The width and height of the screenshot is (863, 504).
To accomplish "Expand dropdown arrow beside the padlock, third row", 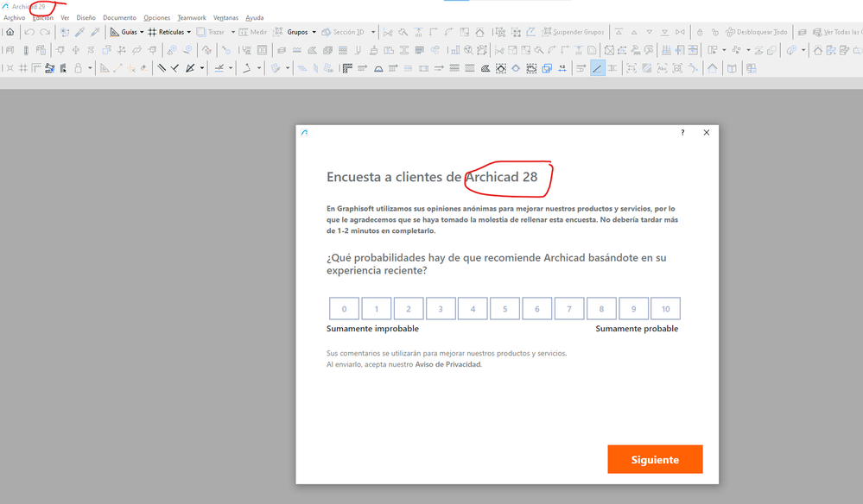I will coord(90,68).
